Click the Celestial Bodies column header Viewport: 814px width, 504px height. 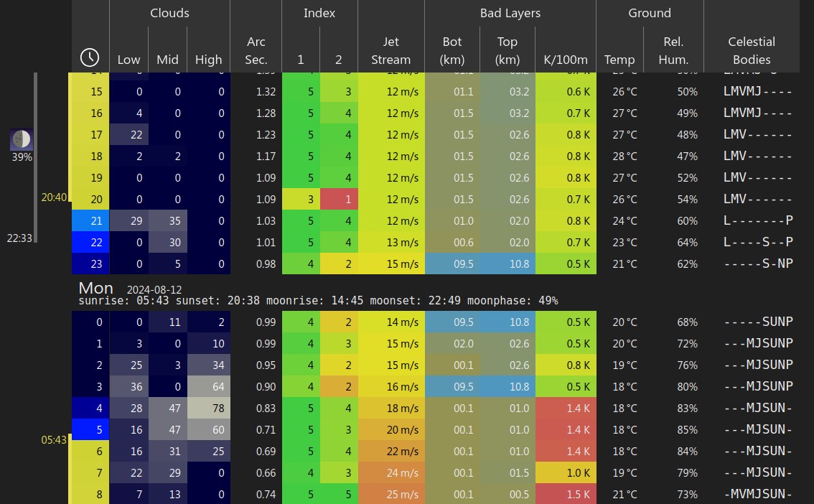point(751,50)
